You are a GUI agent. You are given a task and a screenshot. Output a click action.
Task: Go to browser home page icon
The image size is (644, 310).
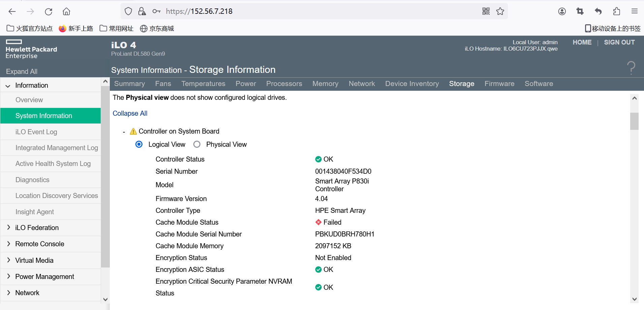click(66, 11)
